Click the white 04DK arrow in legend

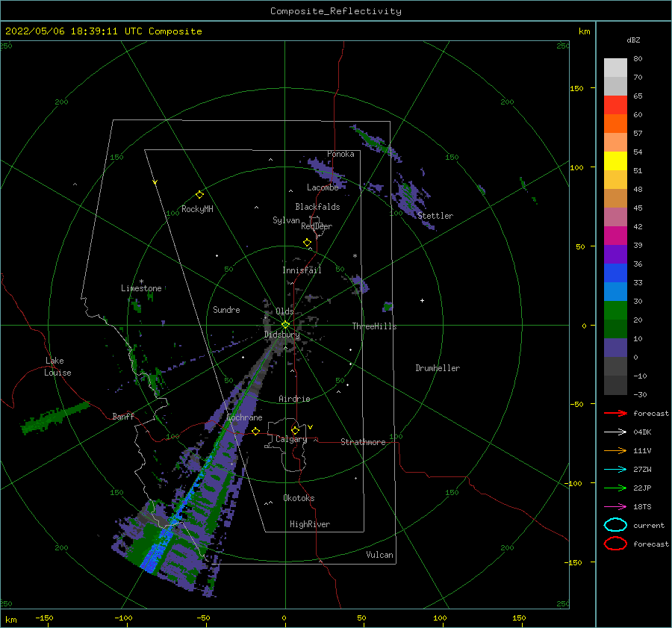[615, 432]
